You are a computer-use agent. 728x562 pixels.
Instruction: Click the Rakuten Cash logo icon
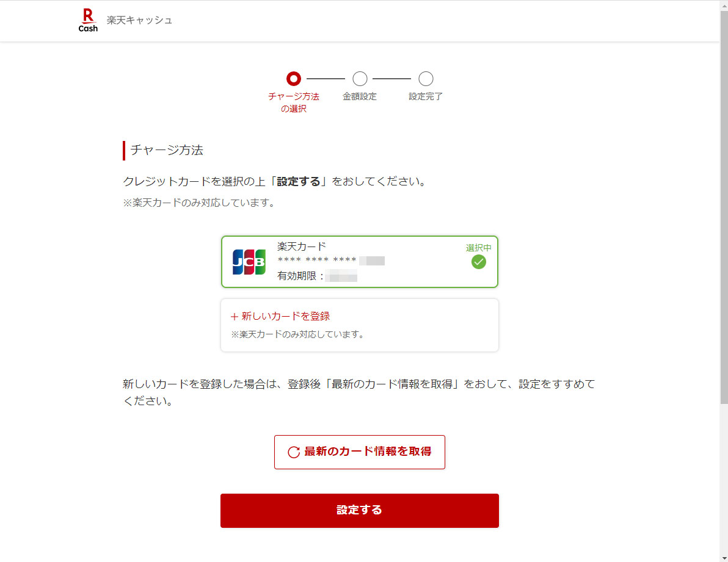88,20
